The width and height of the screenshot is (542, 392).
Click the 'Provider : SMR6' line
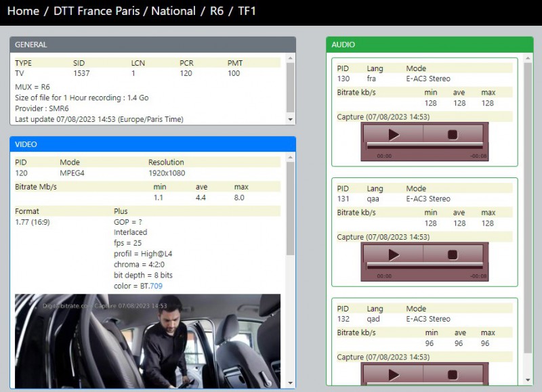pyautogui.click(x=42, y=108)
